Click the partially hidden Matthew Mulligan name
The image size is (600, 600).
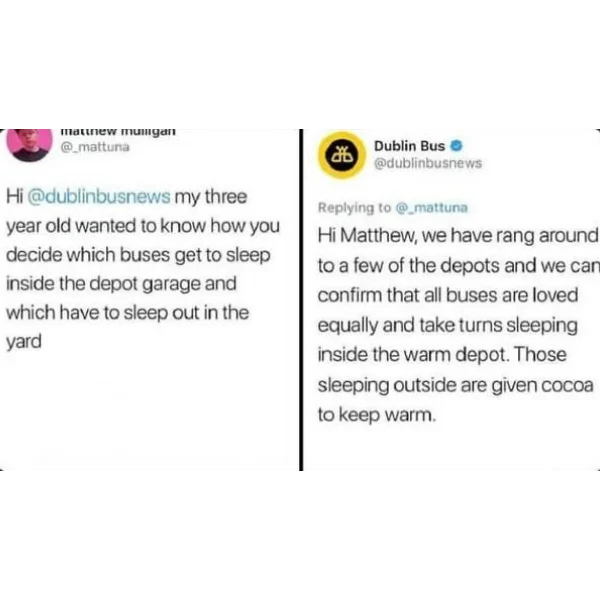point(118,132)
